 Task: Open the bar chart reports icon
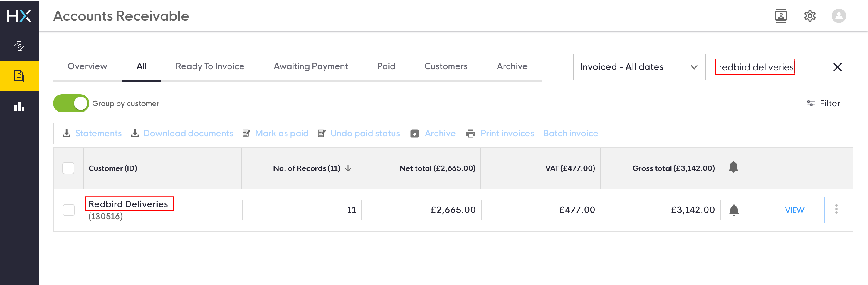[19, 106]
